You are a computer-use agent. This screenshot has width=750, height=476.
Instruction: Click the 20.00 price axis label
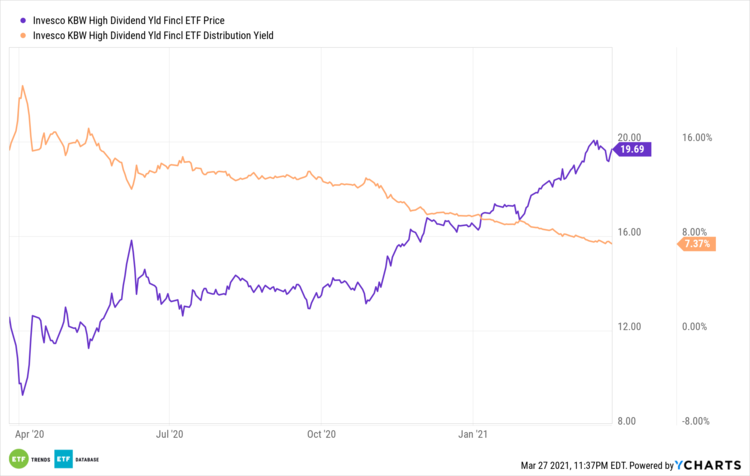click(629, 138)
